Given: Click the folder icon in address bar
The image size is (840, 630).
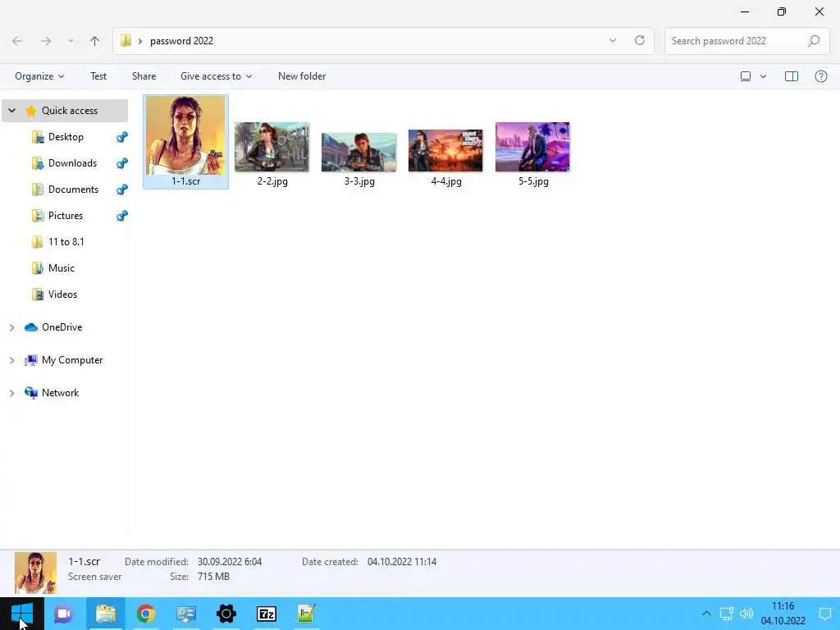Looking at the screenshot, I should pyautogui.click(x=126, y=41).
